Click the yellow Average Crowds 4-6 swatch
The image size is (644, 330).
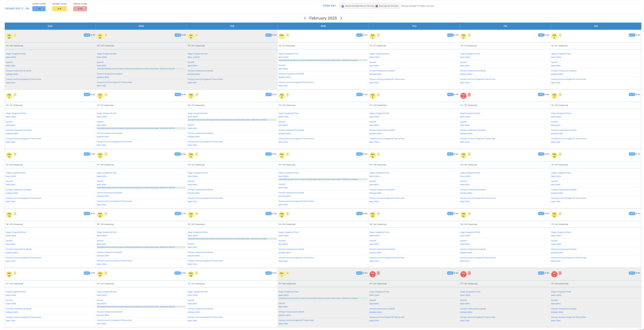[60, 9]
